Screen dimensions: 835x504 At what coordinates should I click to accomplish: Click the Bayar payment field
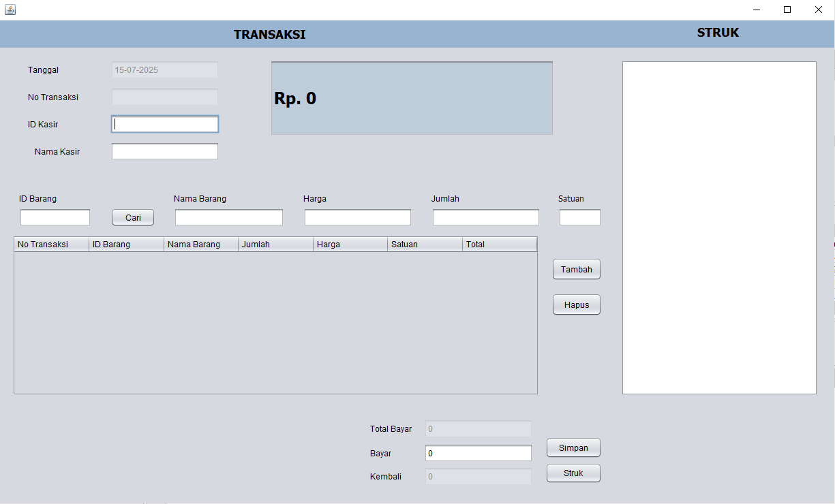pyautogui.click(x=479, y=453)
